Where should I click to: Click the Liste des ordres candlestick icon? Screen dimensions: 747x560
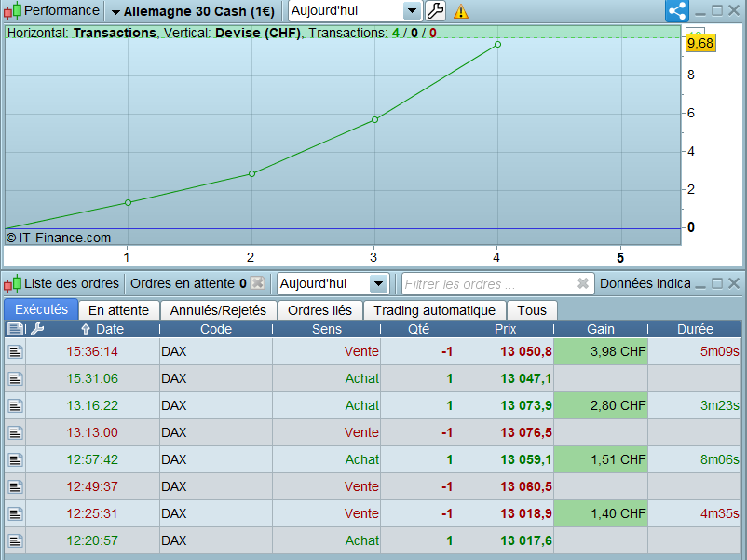[13, 283]
